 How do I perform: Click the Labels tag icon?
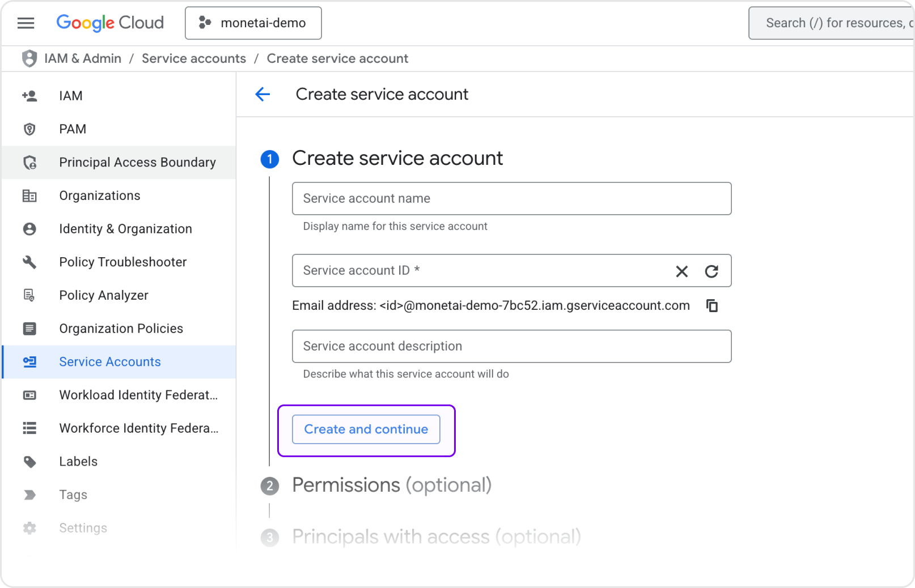tap(29, 462)
